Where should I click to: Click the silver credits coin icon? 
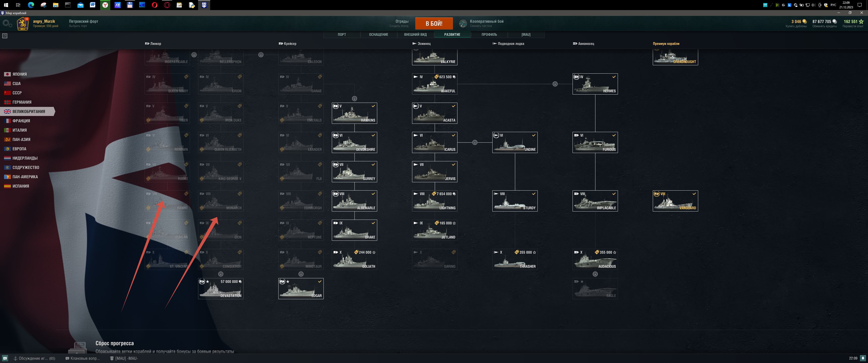pyautogui.click(x=834, y=21)
